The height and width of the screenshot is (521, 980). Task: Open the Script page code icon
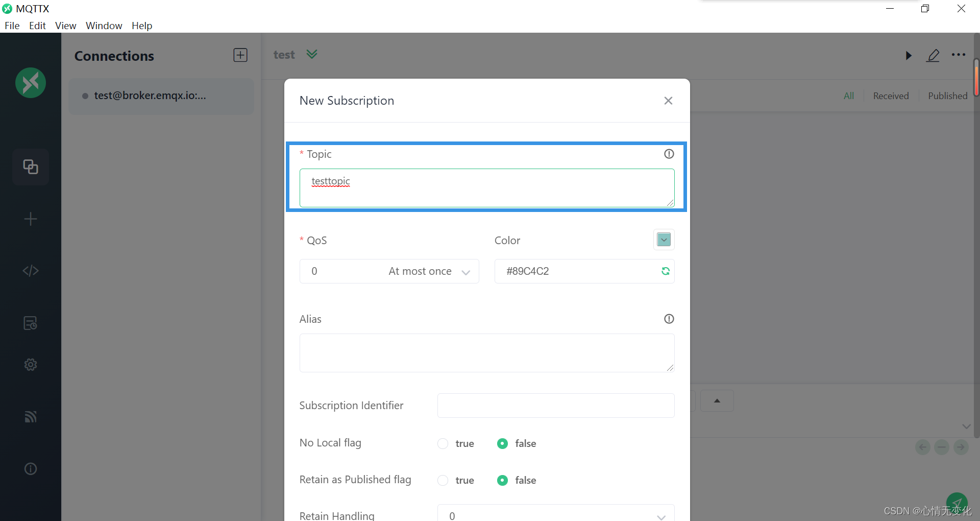coord(31,271)
